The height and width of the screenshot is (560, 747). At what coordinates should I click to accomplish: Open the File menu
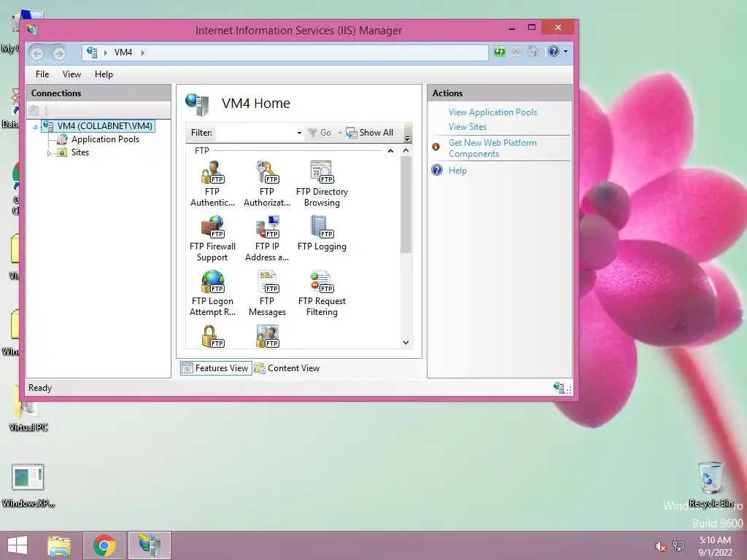point(42,74)
